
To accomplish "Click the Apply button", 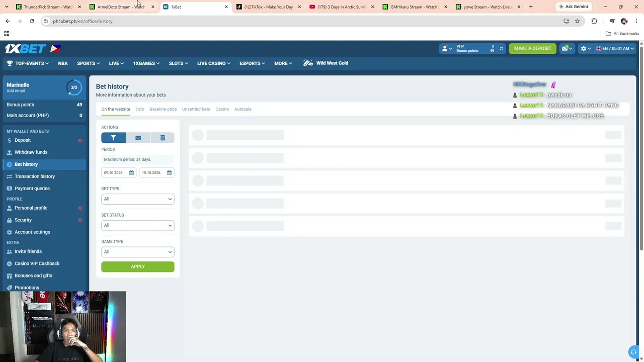I will 138,266.
